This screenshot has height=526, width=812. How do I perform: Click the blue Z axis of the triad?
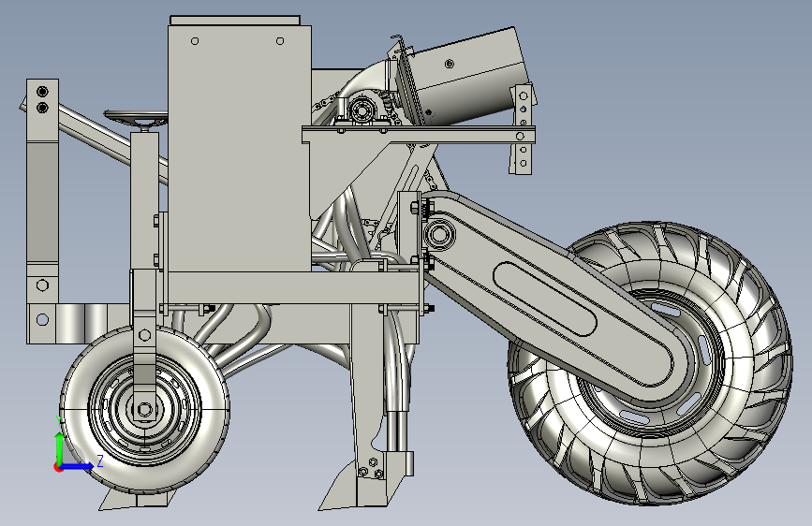point(79,466)
